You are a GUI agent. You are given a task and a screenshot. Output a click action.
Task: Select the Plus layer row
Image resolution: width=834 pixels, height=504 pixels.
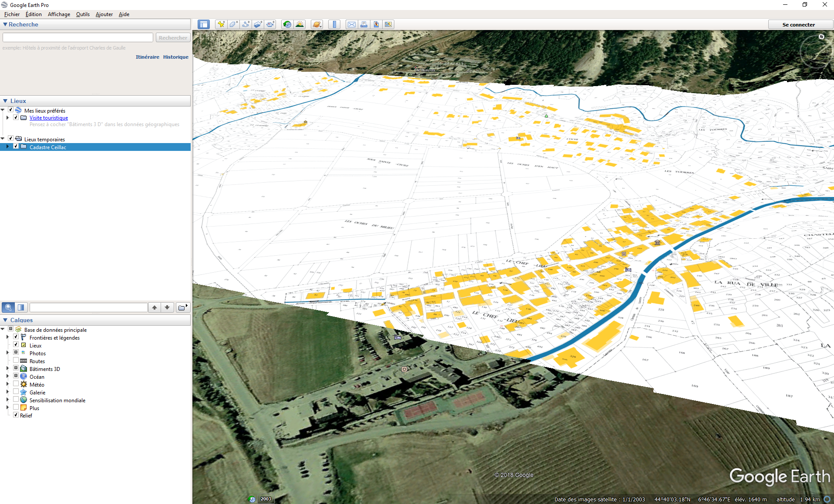[34, 408]
